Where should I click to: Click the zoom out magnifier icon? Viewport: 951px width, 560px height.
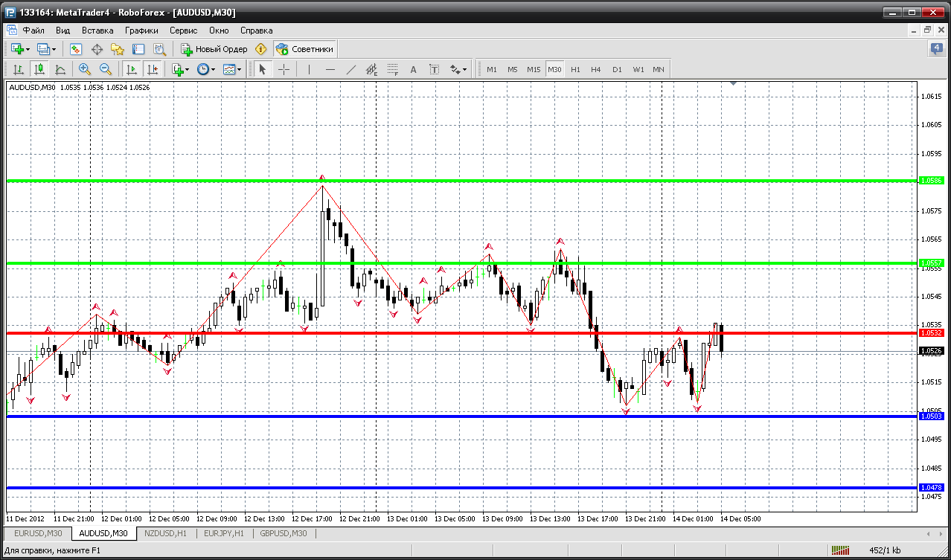click(x=105, y=69)
